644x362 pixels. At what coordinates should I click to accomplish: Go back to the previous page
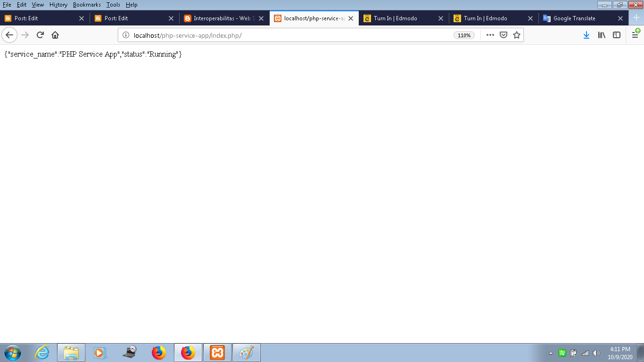tap(9, 35)
